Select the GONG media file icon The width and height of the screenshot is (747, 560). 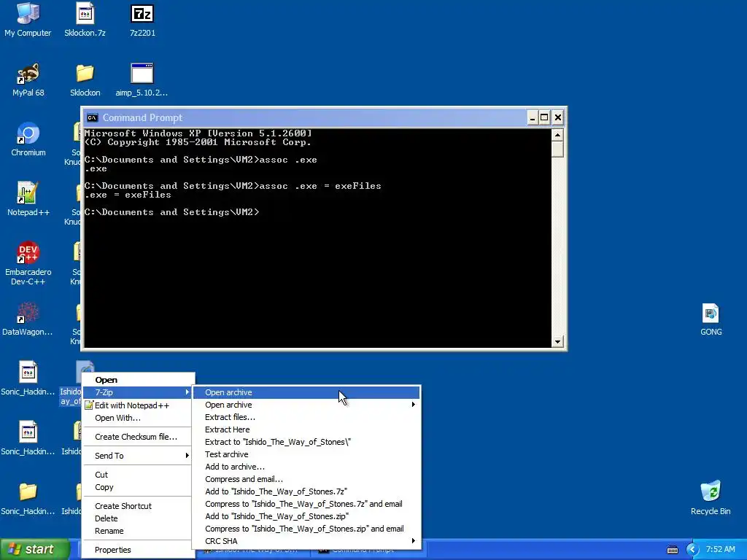tap(711, 319)
